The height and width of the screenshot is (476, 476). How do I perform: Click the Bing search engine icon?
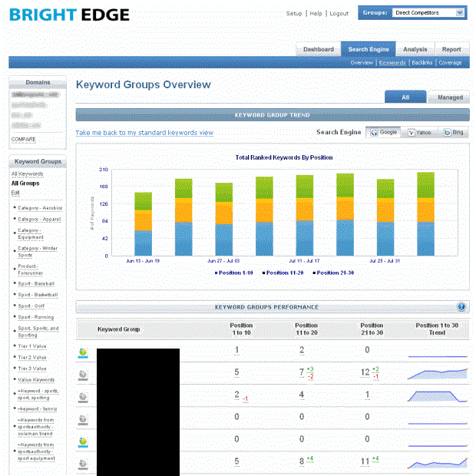point(447,133)
